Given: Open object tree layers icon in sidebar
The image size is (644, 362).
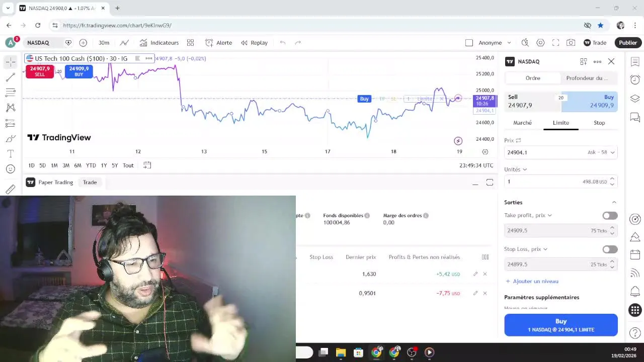Looking at the screenshot, I should point(635,99).
